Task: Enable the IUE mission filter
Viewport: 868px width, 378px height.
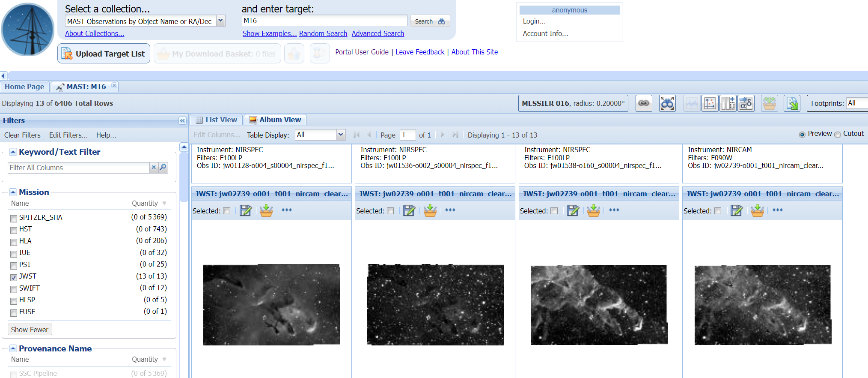Action: pos(14,254)
